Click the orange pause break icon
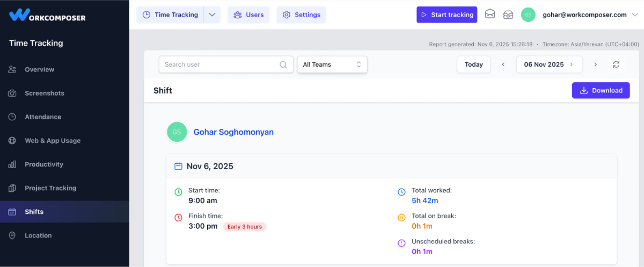The width and height of the screenshot is (644, 267). tap(401, 218)
